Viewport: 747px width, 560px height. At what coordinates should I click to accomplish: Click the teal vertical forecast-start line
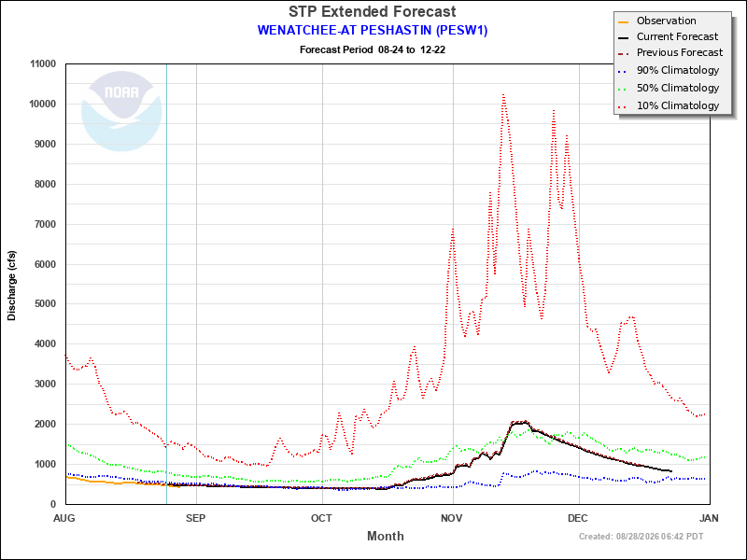click(x=166, y=284)
